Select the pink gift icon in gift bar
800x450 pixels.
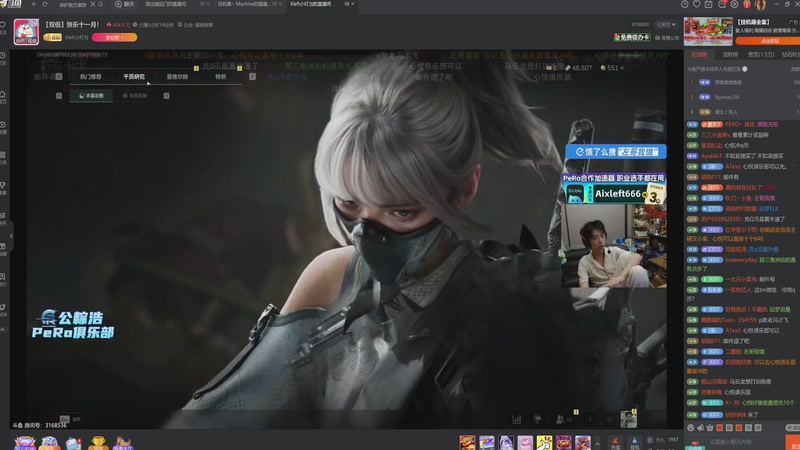pos(525,442)
